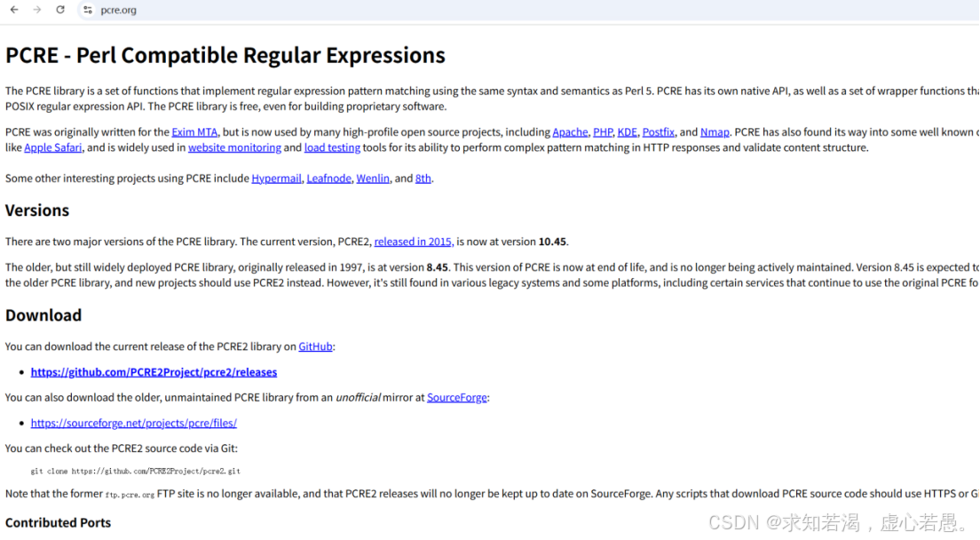
Task: Open the Leafnode link
Action: tap(328, 179)
